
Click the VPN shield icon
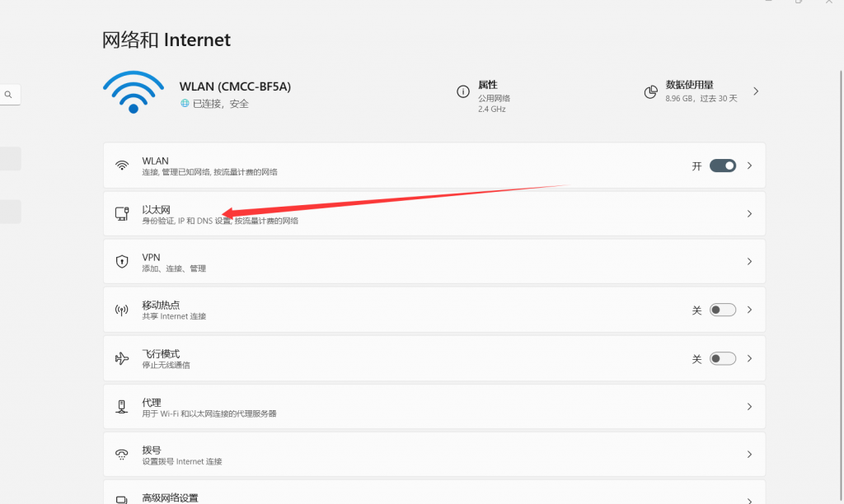coord(122,262)
